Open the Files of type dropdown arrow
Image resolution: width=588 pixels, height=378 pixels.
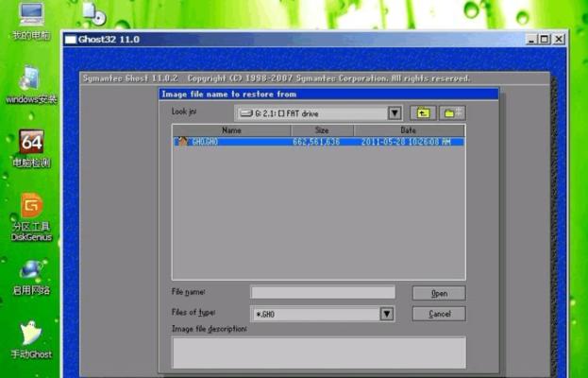tap(387, 314)
